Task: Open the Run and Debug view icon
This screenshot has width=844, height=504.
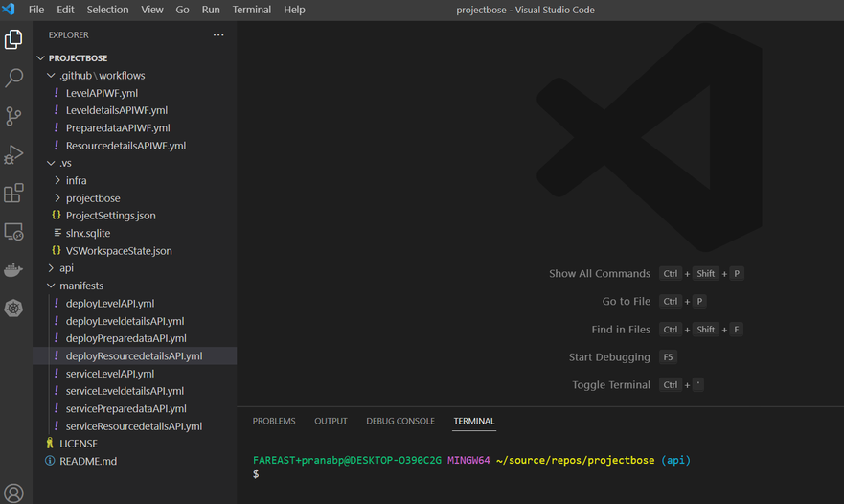Action: [13, 154]
